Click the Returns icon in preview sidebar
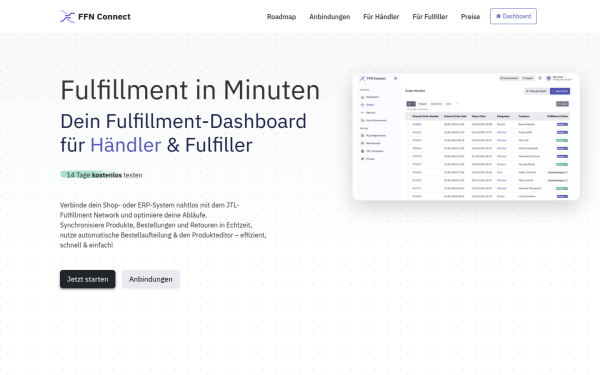The image size is (600, 375). pyautogui.click(x=362, y=112)
